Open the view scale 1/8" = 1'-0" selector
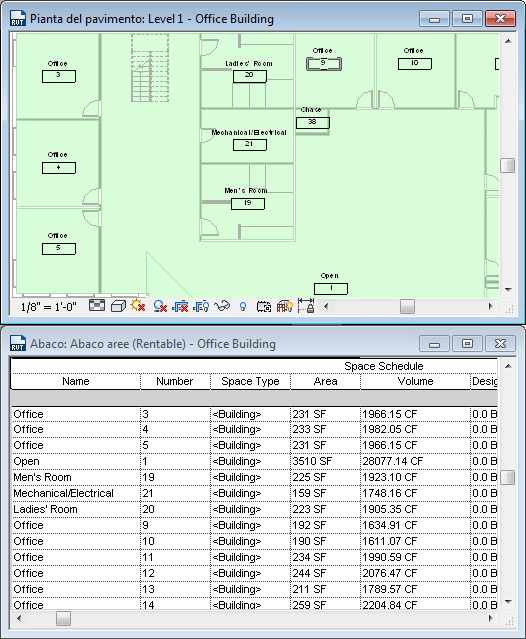 tap(49, 307)
